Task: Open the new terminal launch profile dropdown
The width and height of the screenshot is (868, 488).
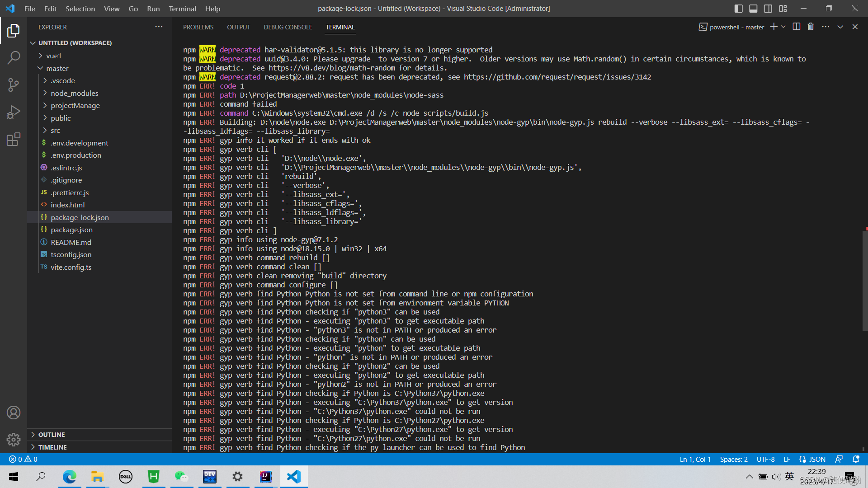Action: 783,27
